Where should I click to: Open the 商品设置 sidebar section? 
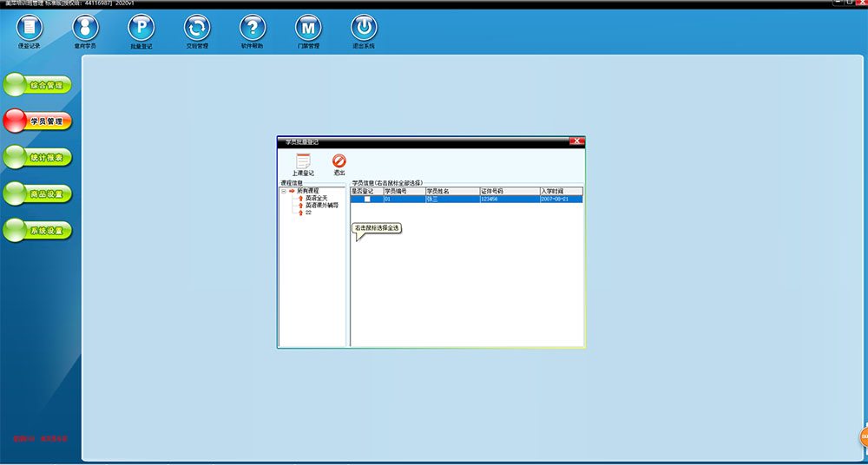[x=37, y=194]
